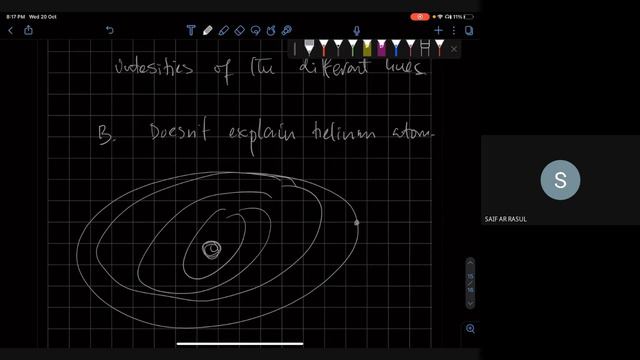Pick the white pen preset

[309, 48]
